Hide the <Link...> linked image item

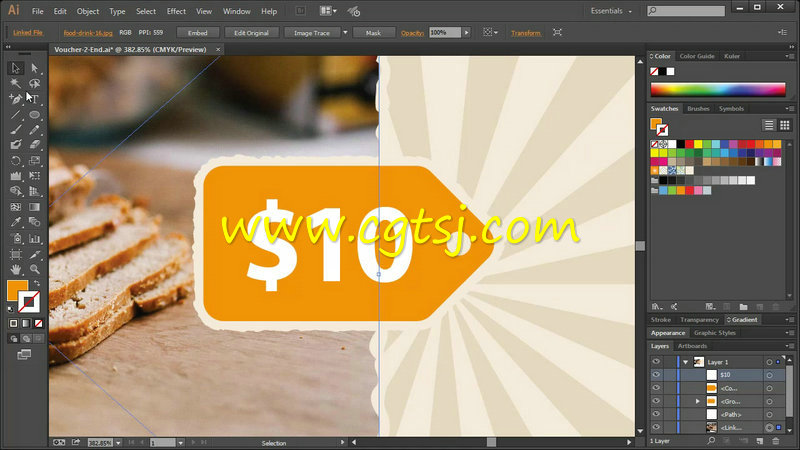[x=656, y=428]
